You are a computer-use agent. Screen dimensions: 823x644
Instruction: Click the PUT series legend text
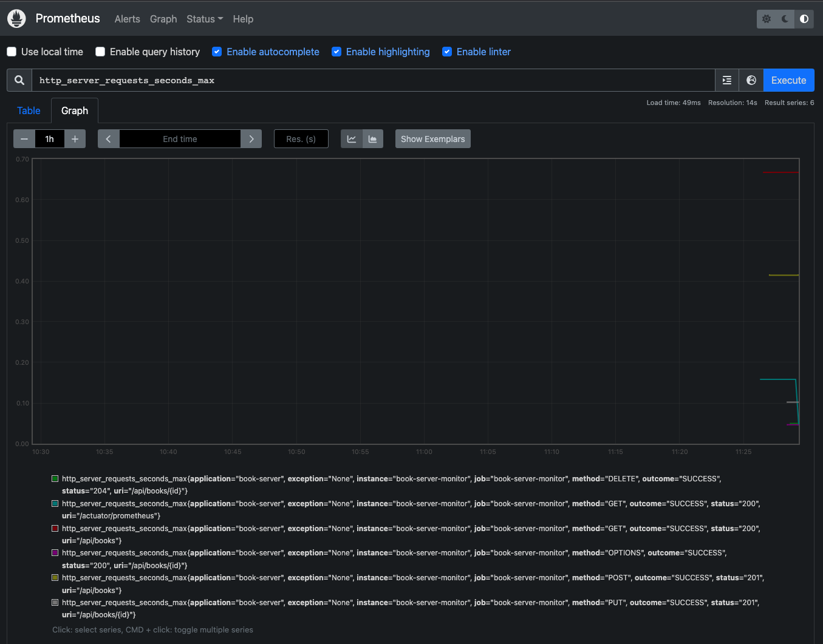411,609
